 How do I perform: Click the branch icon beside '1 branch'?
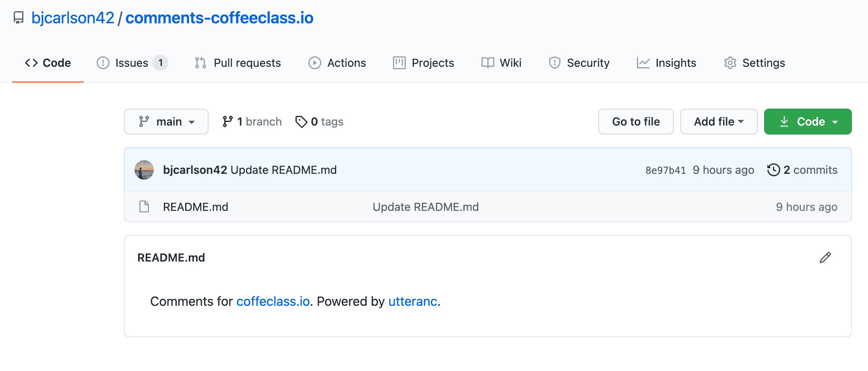(228, 121)
